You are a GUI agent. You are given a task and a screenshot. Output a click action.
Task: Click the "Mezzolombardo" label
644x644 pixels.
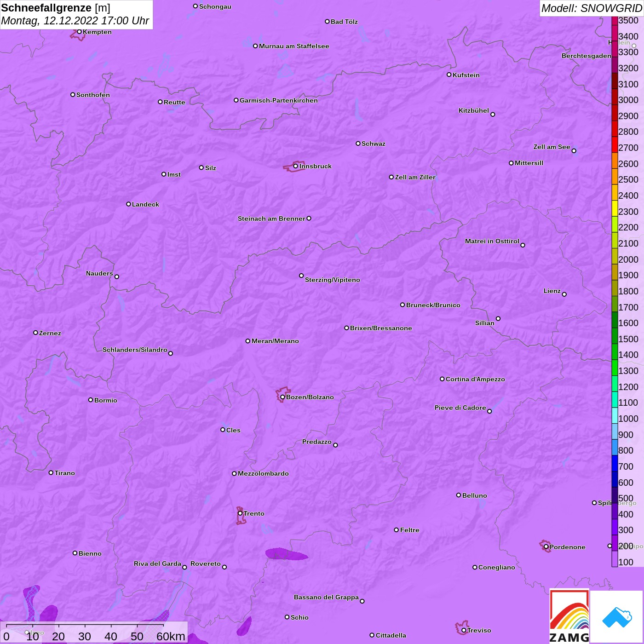[263, 473]
